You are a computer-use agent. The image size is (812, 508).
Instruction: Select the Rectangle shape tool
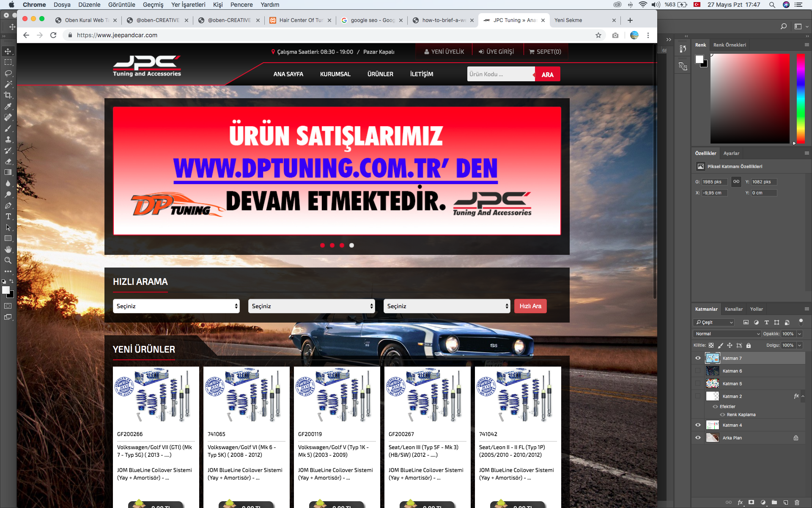(8, 238)
